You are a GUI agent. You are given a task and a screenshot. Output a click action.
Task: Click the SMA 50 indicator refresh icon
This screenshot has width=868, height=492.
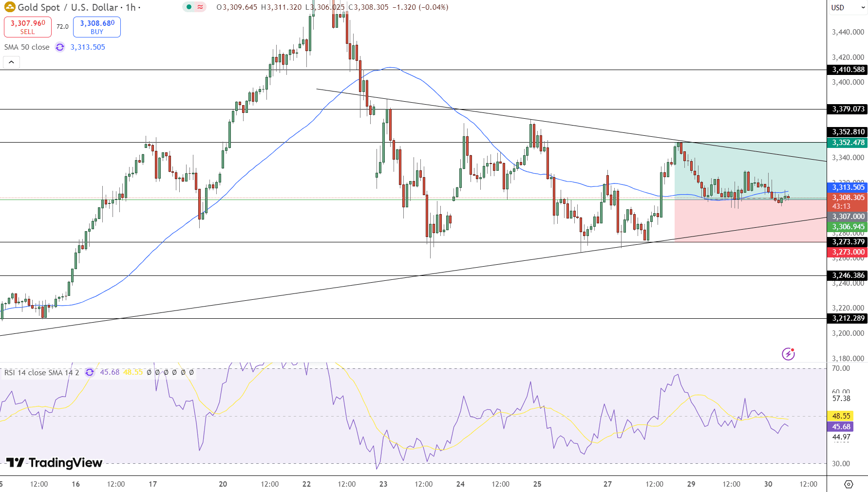(x=60, y=47)
